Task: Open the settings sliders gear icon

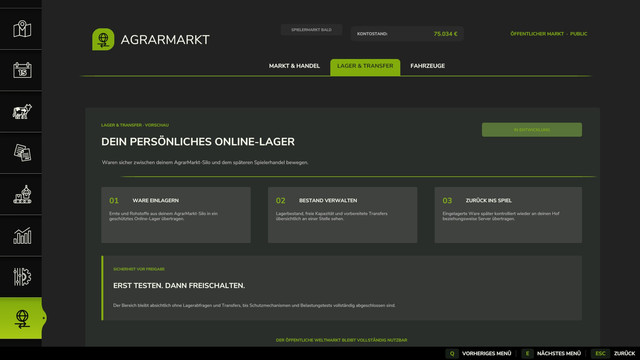Action: coord(22,276)
